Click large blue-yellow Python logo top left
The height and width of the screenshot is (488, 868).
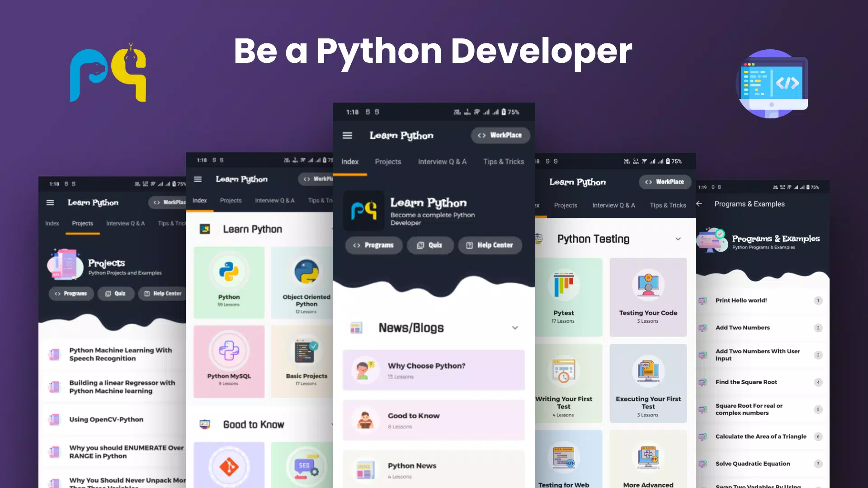108,73
